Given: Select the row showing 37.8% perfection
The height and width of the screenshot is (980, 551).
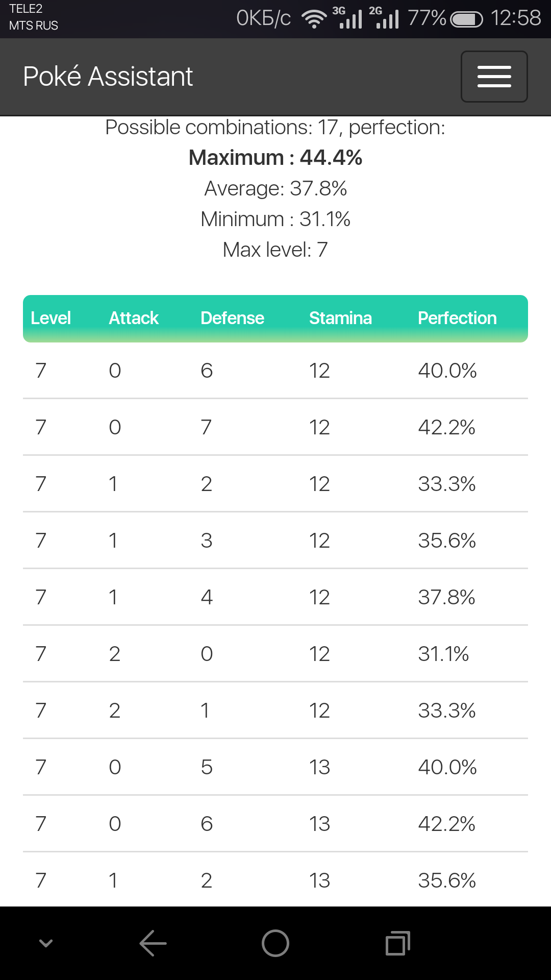Looking at the screenshot, I should 275,597.
